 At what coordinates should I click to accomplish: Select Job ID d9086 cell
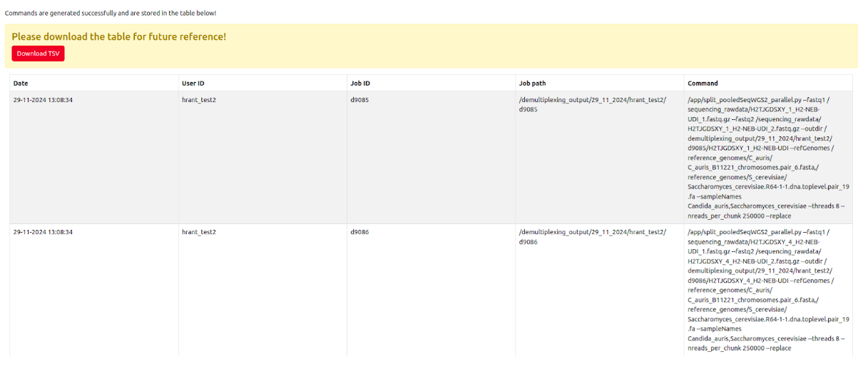click(x=359, y=232)
